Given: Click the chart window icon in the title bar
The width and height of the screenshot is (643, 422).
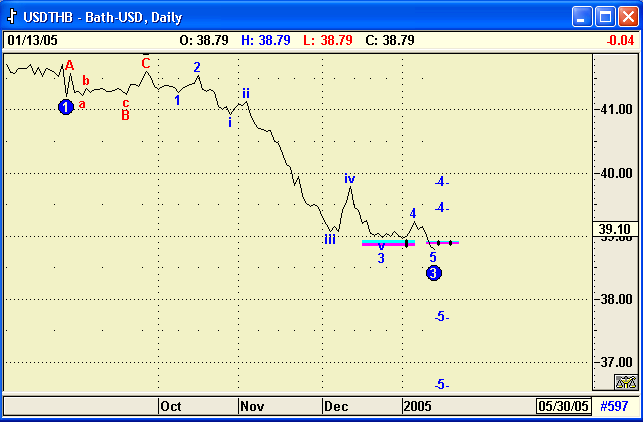Looking at the screenshot, I should tap(13, 16).
